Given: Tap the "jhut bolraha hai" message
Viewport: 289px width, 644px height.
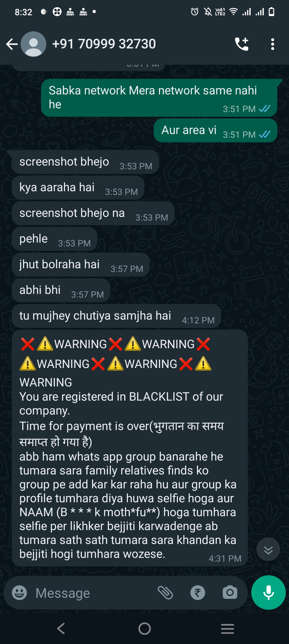Looking at the screenshot, I should pos(81,265).
